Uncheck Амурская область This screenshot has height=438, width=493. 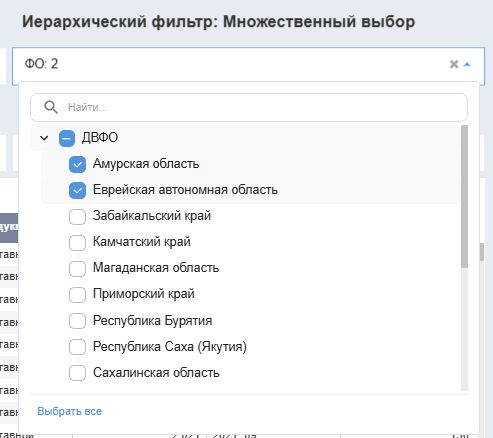[x=77, y=164]
